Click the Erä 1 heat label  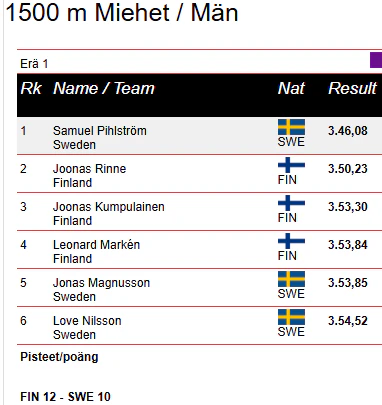(x=34, y=63)
